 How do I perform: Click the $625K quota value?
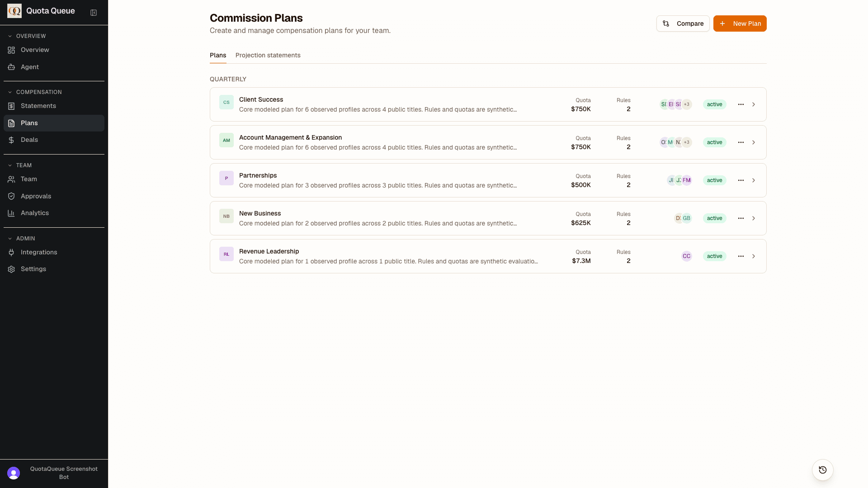click(581, 223)
